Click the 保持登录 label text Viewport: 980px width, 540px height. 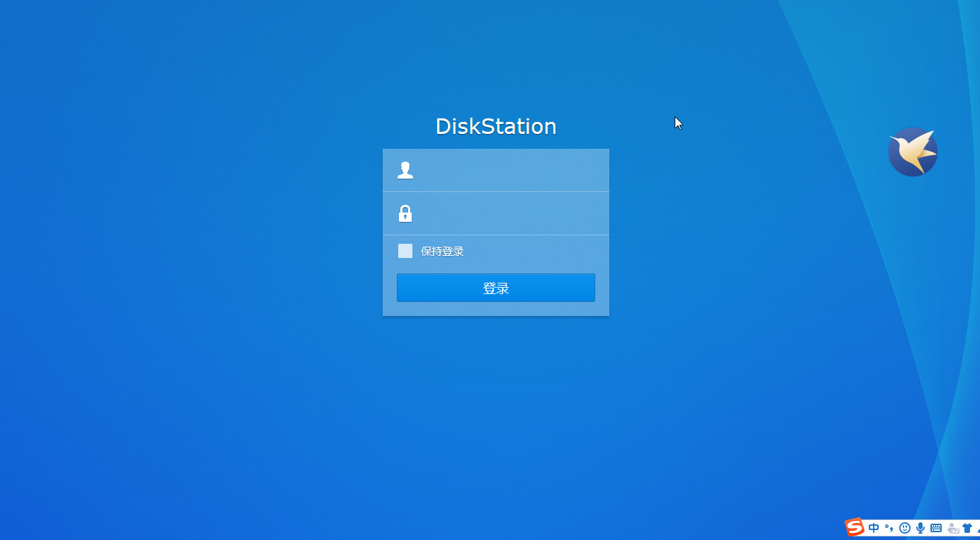click(x=442, y=252)
